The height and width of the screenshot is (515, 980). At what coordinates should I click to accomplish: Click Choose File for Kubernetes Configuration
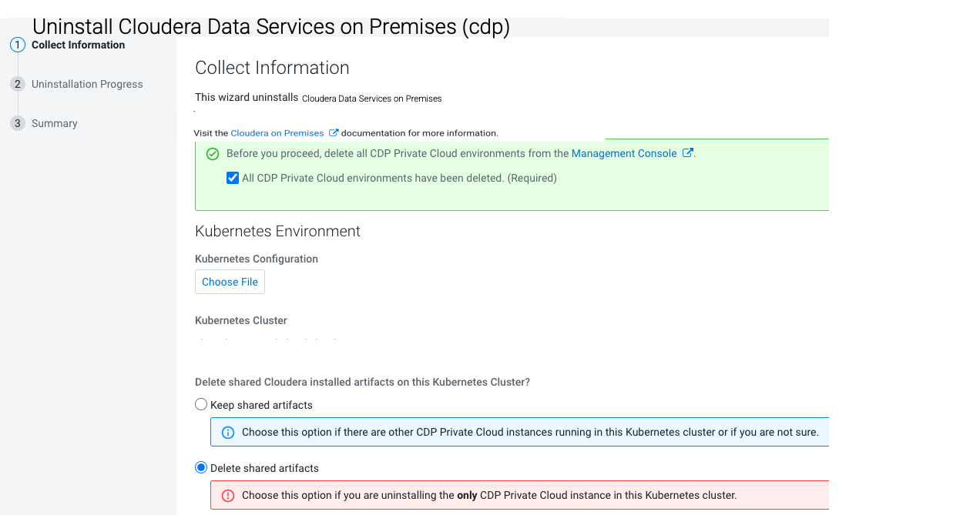(230, 282)
